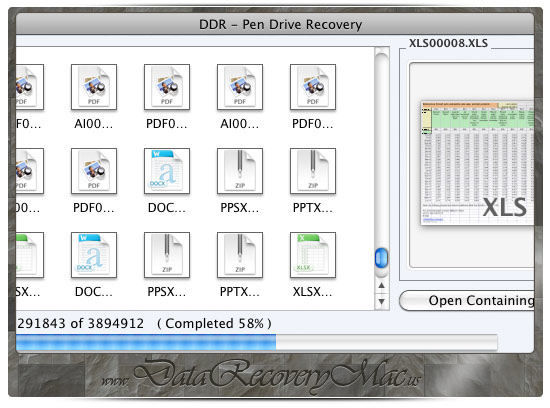Screen dimensions: 550x408
Task: Select the rightmost PDF0 icon in top row
Action: tap(313, 87)
